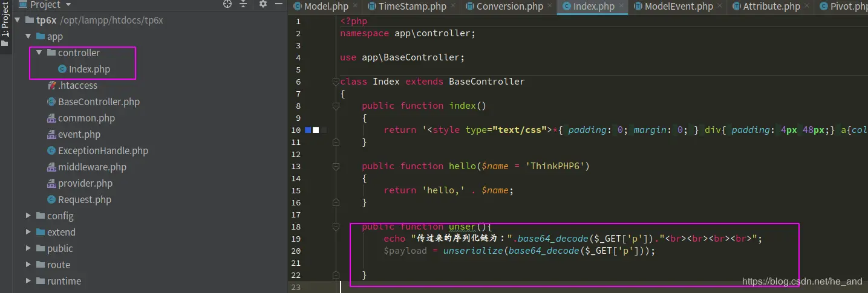Click the collapse all icon in Project panel
Image resolution: width=868 pixels, height=293 pixels.
(x=243, y=4)
